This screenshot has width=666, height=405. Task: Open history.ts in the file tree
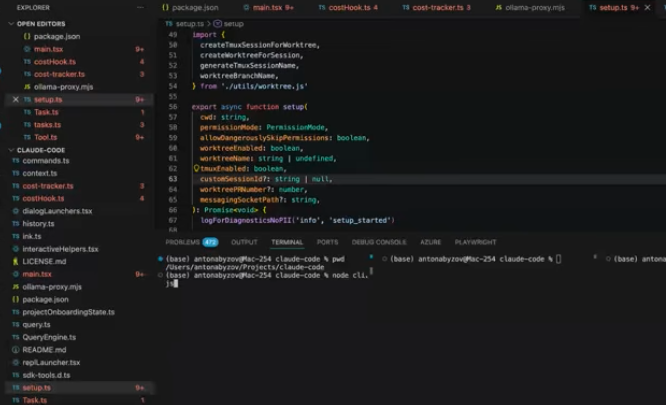coord(38,224)
